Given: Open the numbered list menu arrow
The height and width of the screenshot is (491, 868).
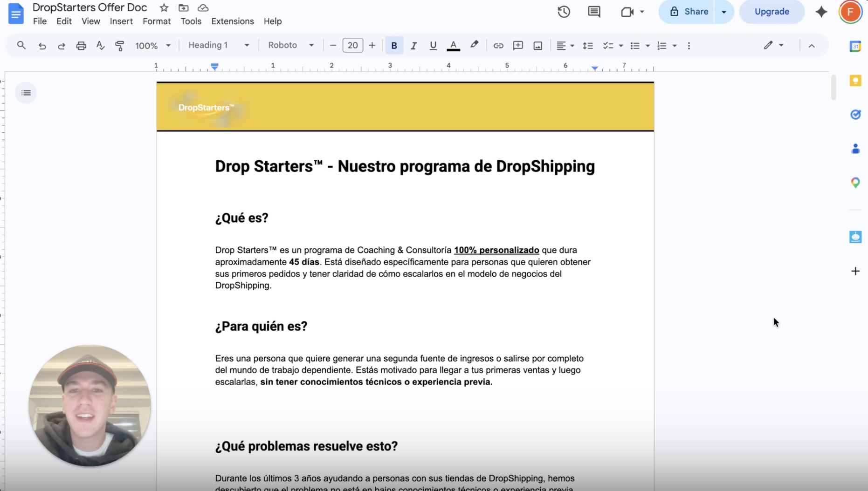Looking at the screenshot, I should pos(675,46).
